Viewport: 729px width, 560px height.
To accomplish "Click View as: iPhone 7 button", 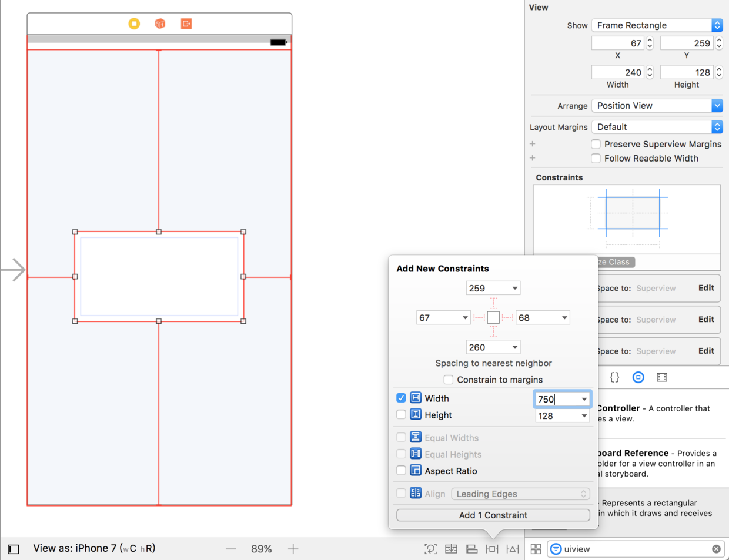I will click(x=94, y=548).
